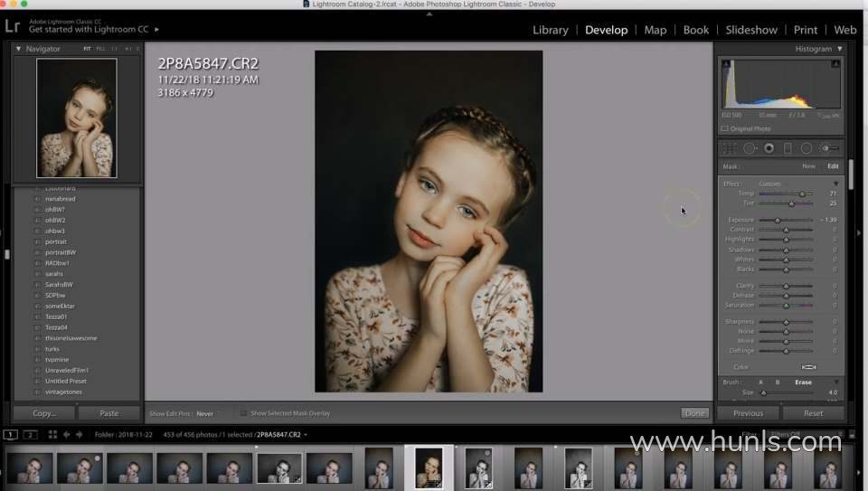This screenshot has width=868, height=491.
Task: Collapse the Histogram panel
Action: (x=840, y=49)
